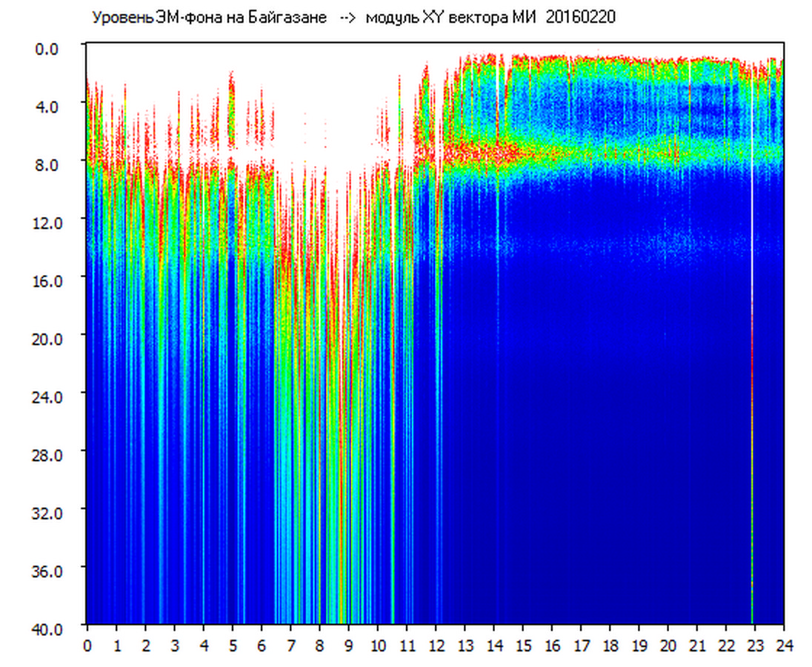Click the date 20160220 in the title
Viewport: 812px width, 667px height.
coord(580,18)
